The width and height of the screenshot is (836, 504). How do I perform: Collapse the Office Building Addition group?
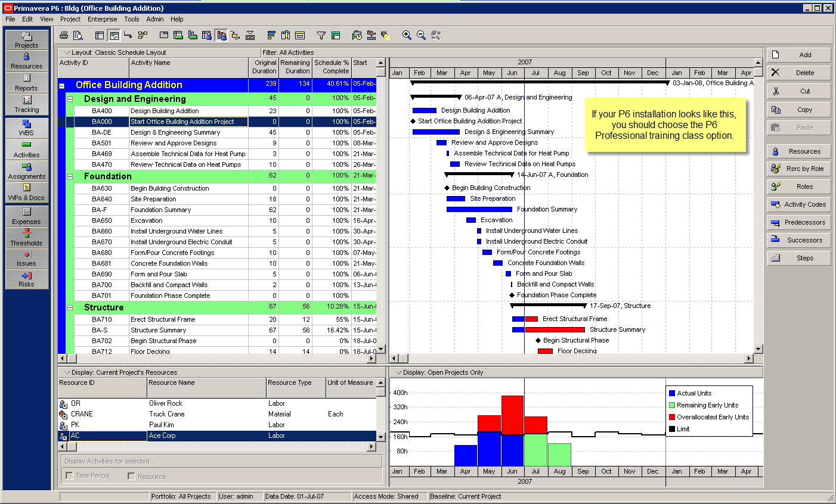pyautogui.click(x=61, y=86)
